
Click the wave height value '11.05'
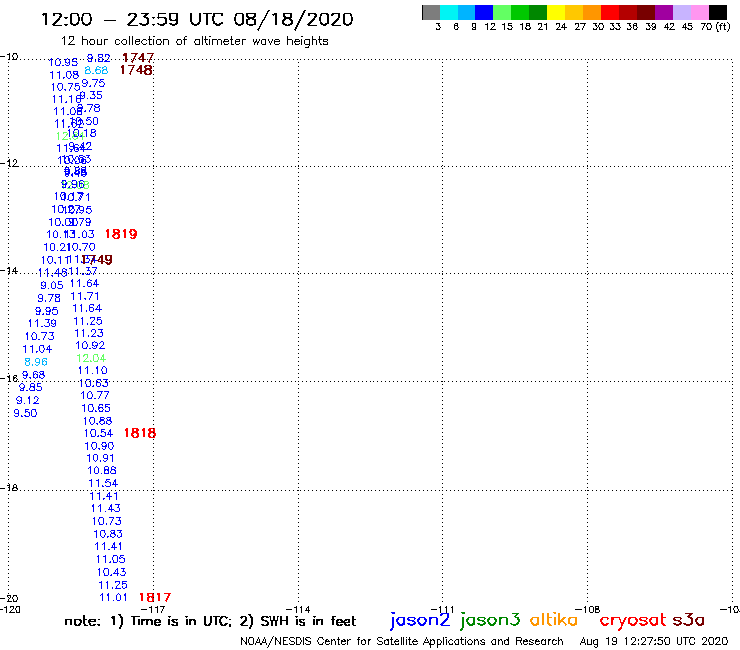point(111,559)
